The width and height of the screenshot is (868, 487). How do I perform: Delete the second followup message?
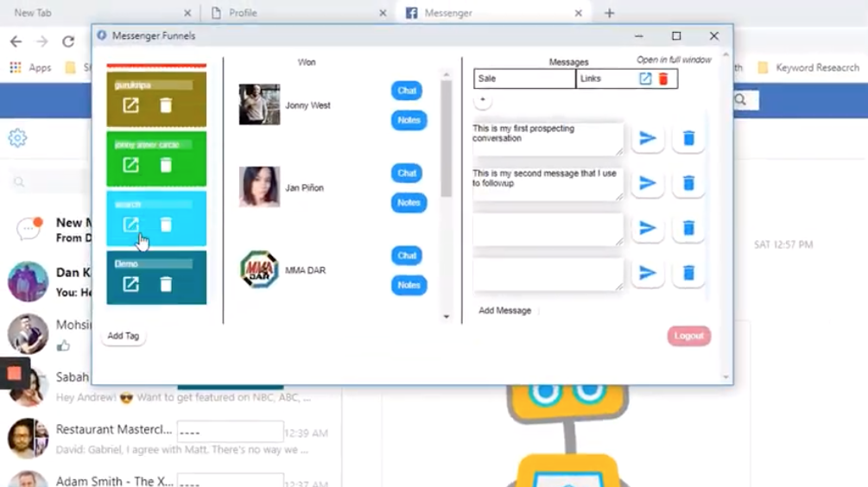tap(688, 183)
